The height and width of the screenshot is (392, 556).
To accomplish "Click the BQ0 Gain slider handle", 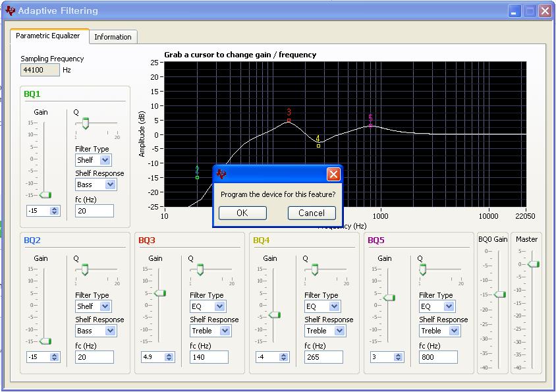I will point(500,294).
